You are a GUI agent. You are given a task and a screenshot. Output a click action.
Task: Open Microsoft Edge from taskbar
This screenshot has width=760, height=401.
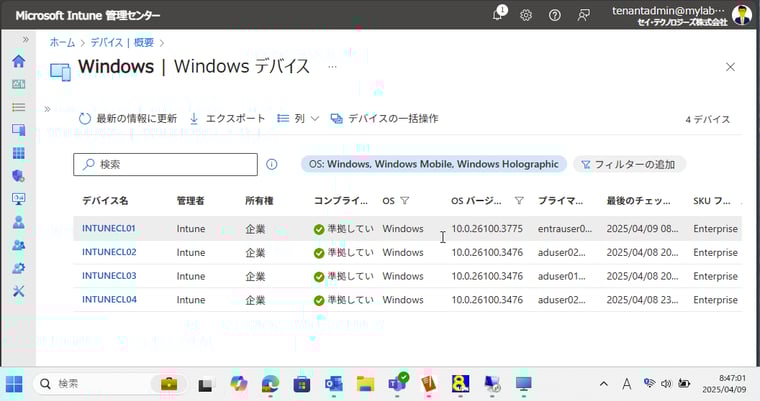[270, 384]
